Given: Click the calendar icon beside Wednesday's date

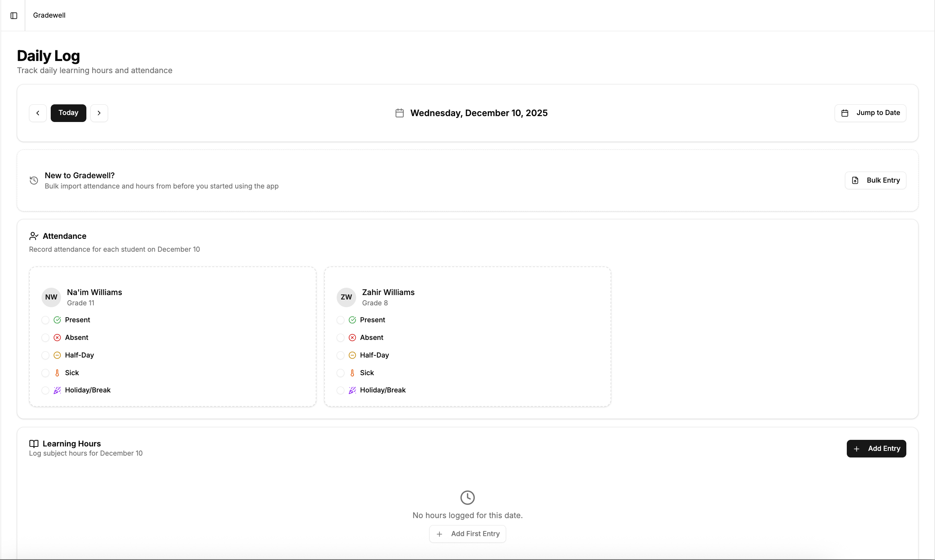Looking at the screenshot, I should point(399,112).
